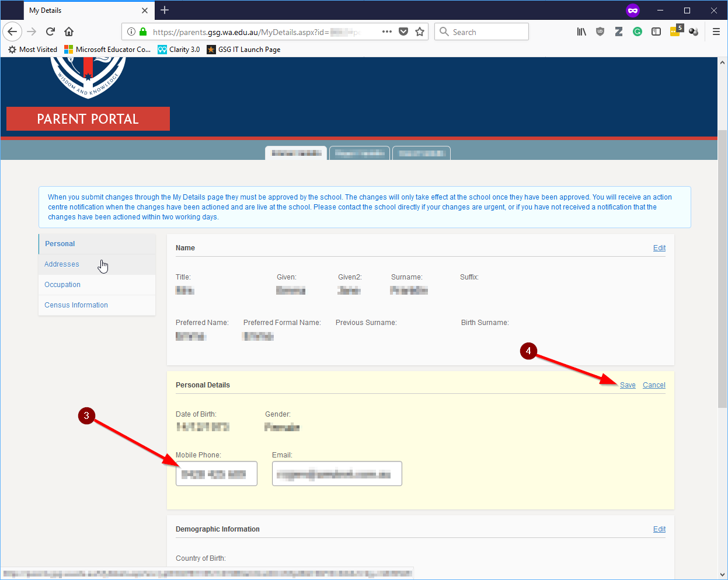This screenshot has width=728, height=580.
Task: Select the Occupation section in sidebar
Action: tap(62, 284)
